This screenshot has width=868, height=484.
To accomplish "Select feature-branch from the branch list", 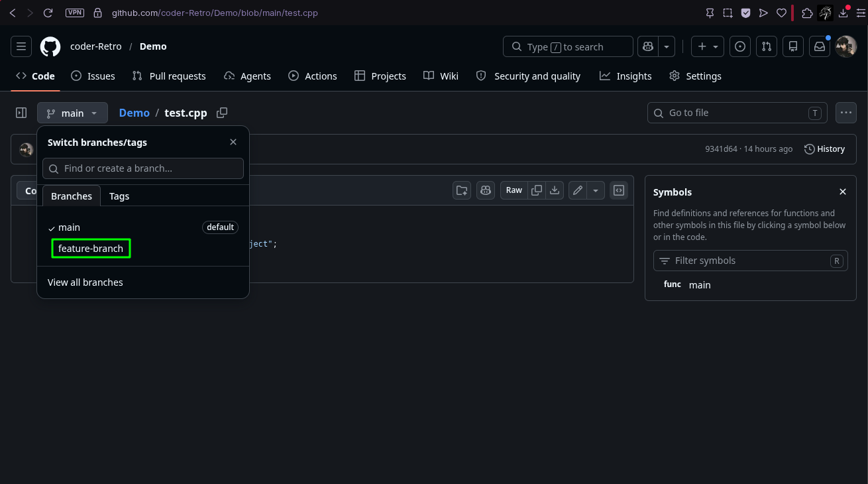I will (x=91, y=249).
